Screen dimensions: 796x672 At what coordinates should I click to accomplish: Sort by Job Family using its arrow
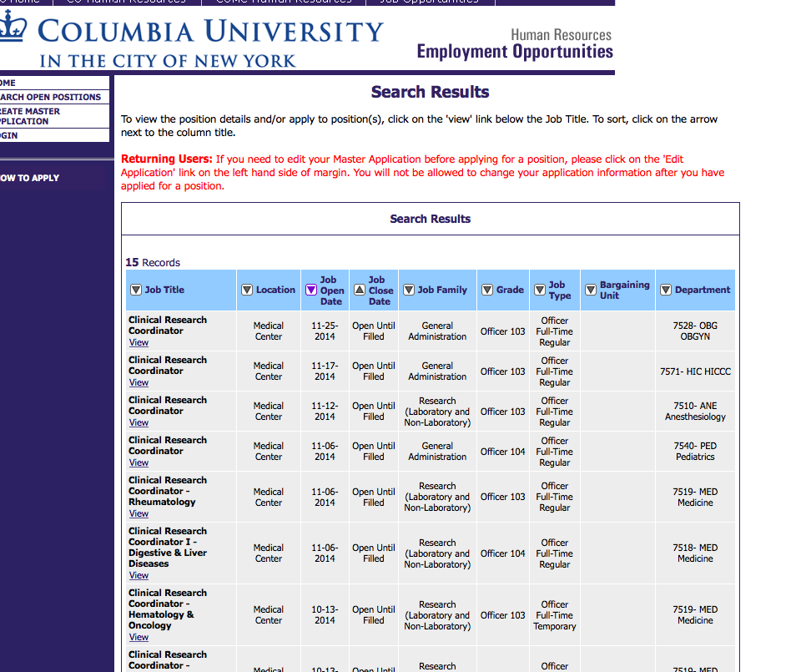tap(409, 290)
